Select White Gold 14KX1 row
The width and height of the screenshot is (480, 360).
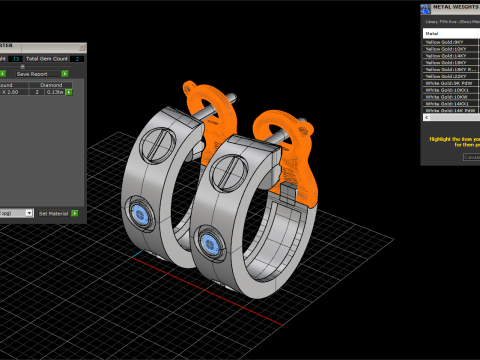pyautogui.click(x=451, y=104)
